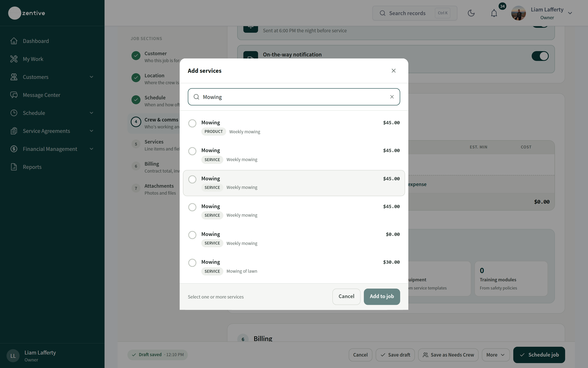The width and height of the screenshot is (588, 368).
Task: Click the notification count badge 34
Action: pos(502,6)
